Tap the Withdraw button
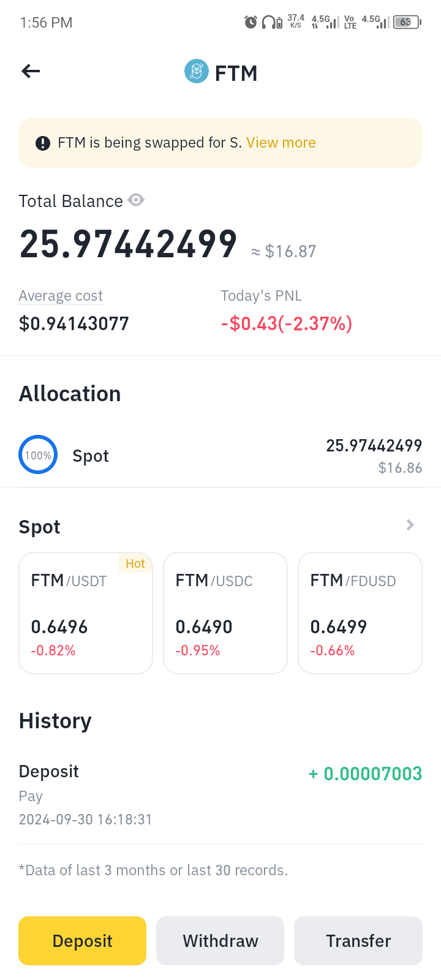This screenshot has width=441, height=980. tap(221, 941)
